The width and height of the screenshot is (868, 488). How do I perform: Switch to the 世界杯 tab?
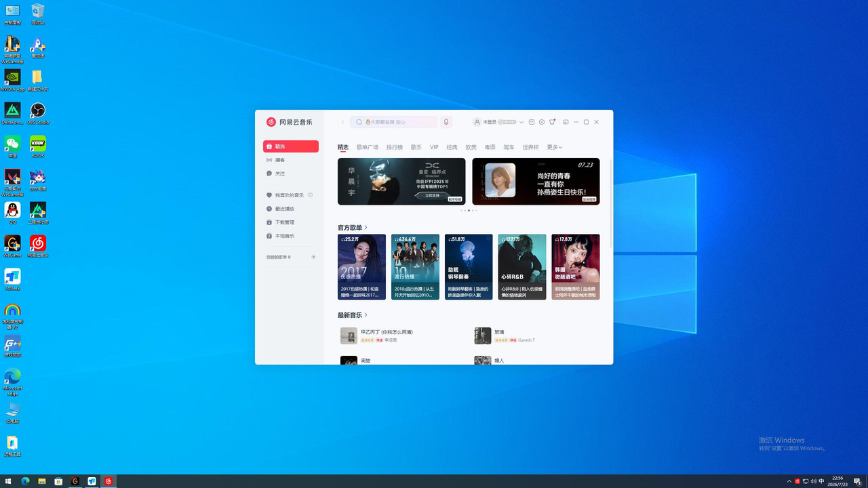(x=531, y=147)
